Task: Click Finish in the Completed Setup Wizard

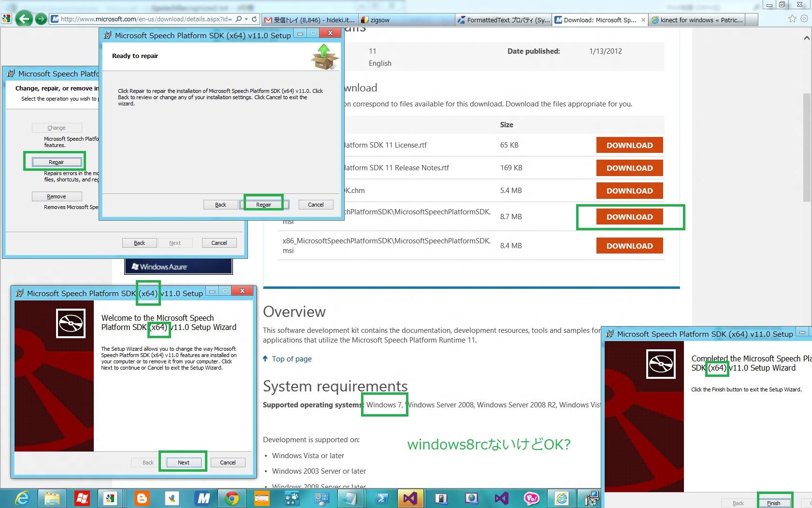Action: point(773,503)
